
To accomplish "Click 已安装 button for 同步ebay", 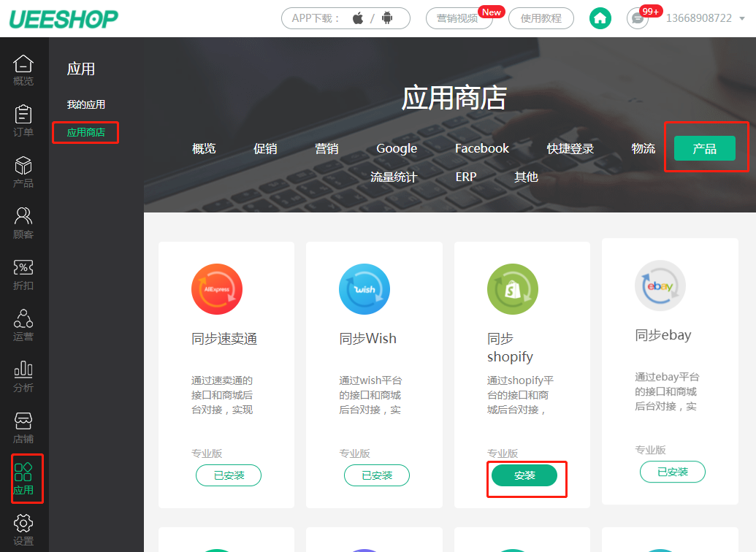I will 673,472.
